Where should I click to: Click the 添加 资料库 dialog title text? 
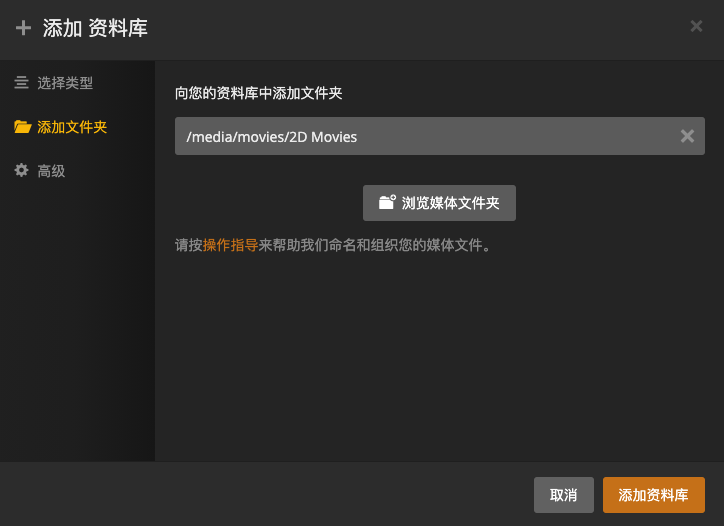tap(95, 28)
